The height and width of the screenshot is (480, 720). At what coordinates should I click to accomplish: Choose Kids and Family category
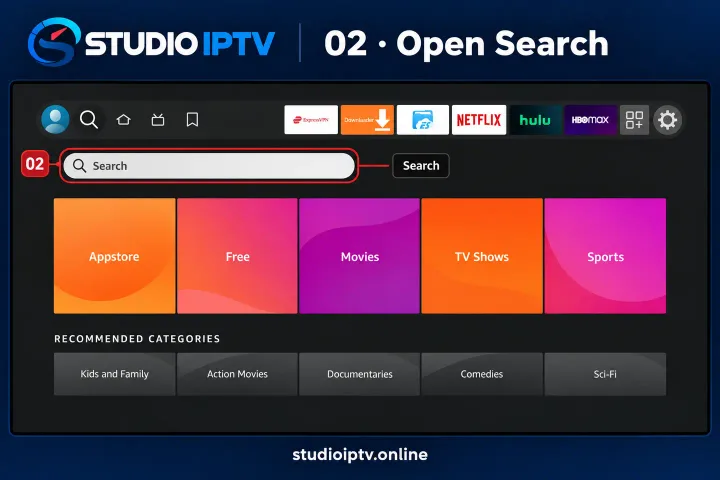point(114,374)
